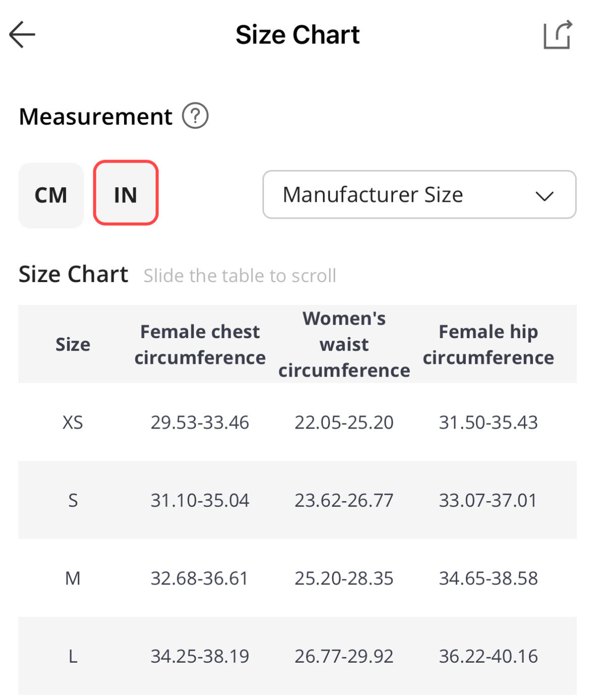Switch measurement units to CM

[x=51, y=195]
